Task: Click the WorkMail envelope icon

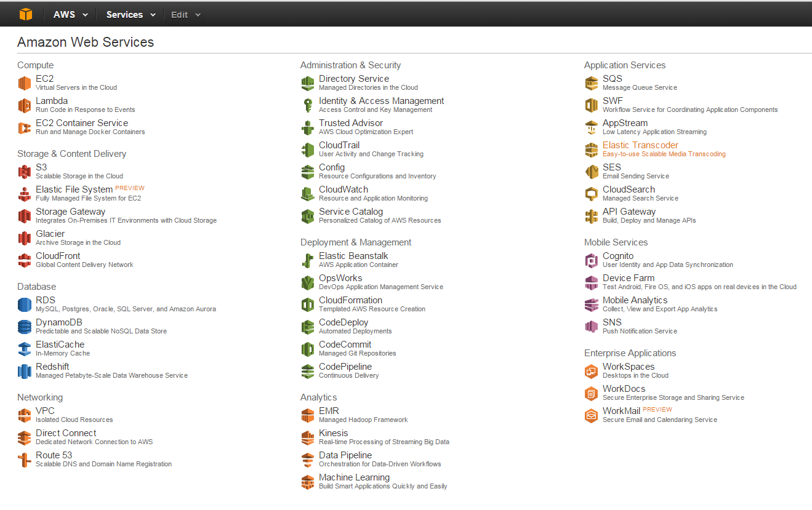Action: pyautogui.click(x=591, y=415)
